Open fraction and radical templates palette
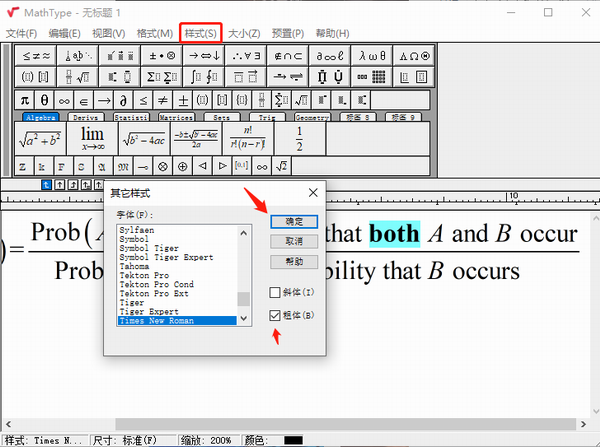The height and width of the screenshot is (447, 600). 78,77
